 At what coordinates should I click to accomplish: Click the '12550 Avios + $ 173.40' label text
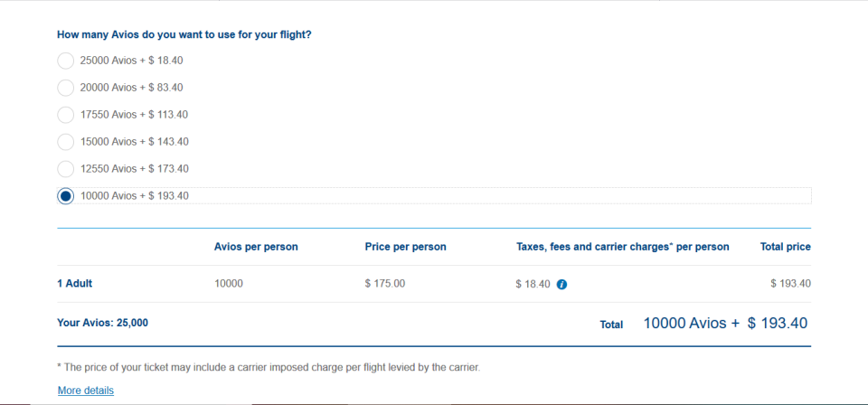click(x=134, y=169)
